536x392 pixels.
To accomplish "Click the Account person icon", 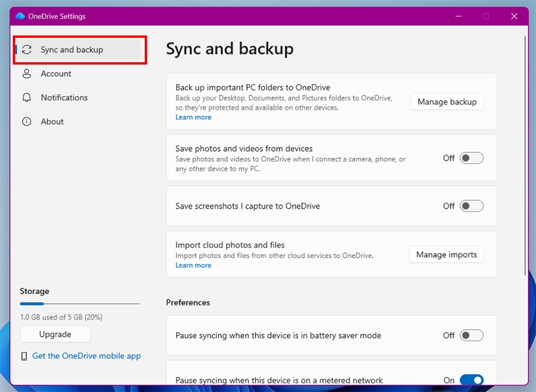I will (27, 73).
